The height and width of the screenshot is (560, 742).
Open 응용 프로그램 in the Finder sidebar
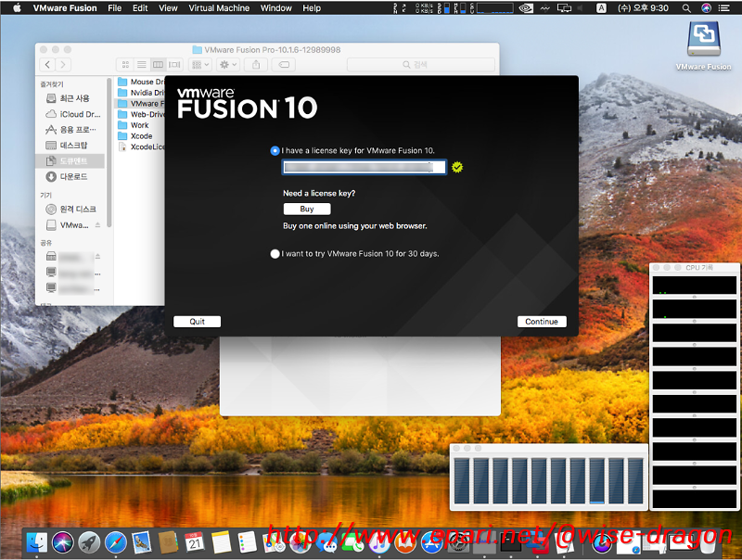(70, 130)
